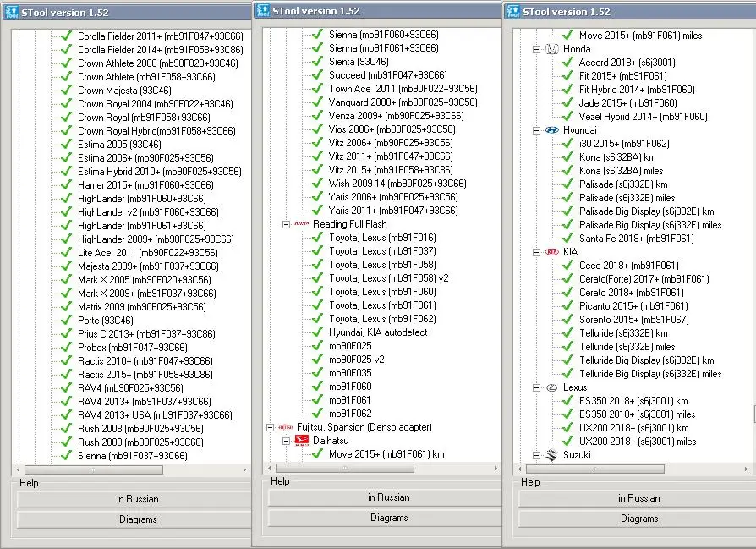Click the left window STool title icon
This screenshot has height=549, width=756.
point(11,12)
